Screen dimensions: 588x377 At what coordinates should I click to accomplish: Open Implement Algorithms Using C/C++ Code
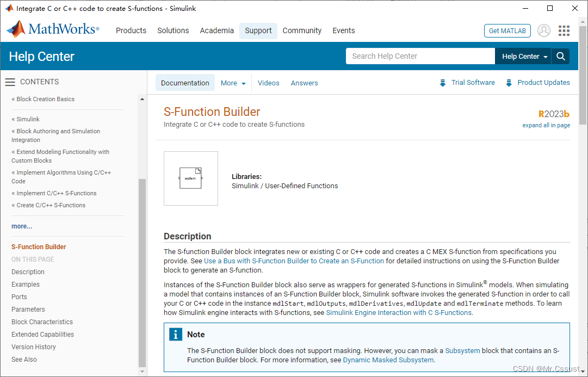pyautogui.click(x=61, y=177)
